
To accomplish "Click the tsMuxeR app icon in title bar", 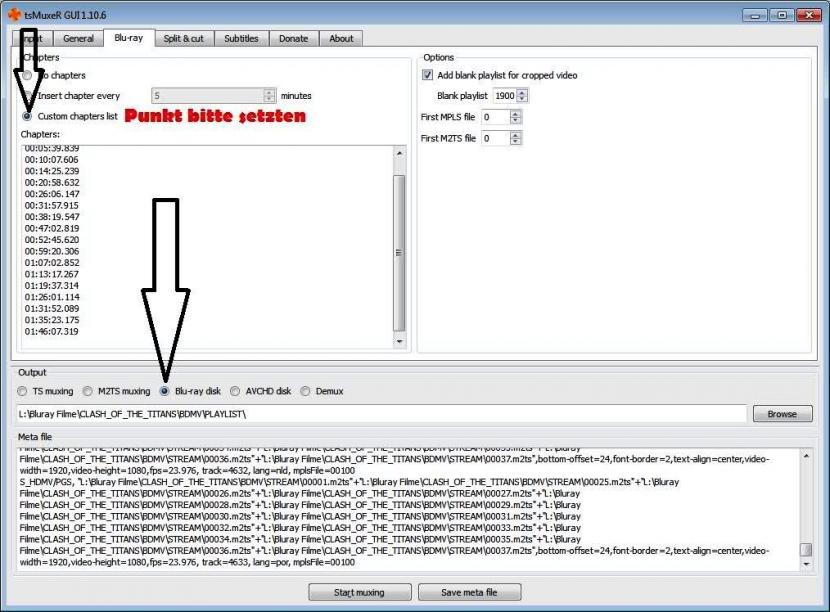I will tap(15, 15).
